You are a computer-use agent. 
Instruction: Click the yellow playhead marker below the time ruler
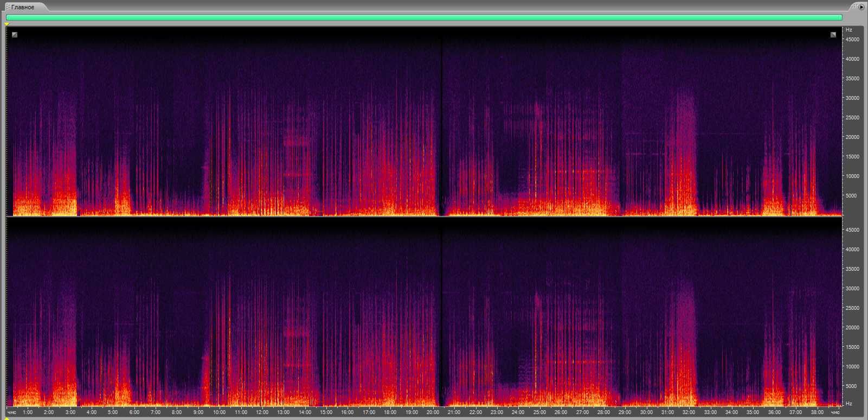(7, 417)
